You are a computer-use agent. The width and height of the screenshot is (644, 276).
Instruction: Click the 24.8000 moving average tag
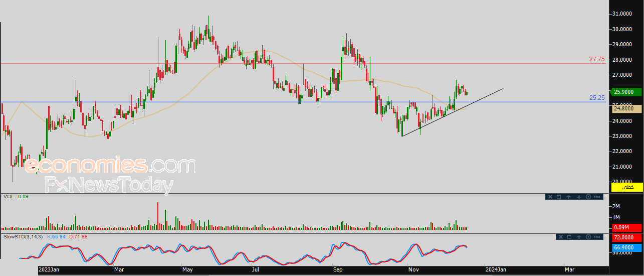click(627, 108)
